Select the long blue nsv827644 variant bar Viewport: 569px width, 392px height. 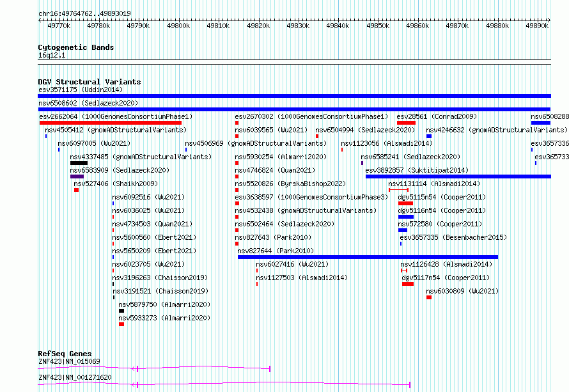click(368, 257)
